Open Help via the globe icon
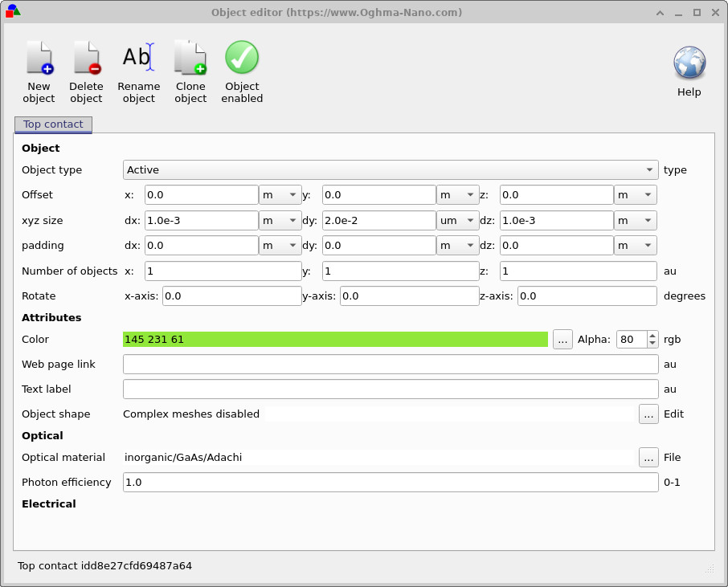 click(689, 63)
